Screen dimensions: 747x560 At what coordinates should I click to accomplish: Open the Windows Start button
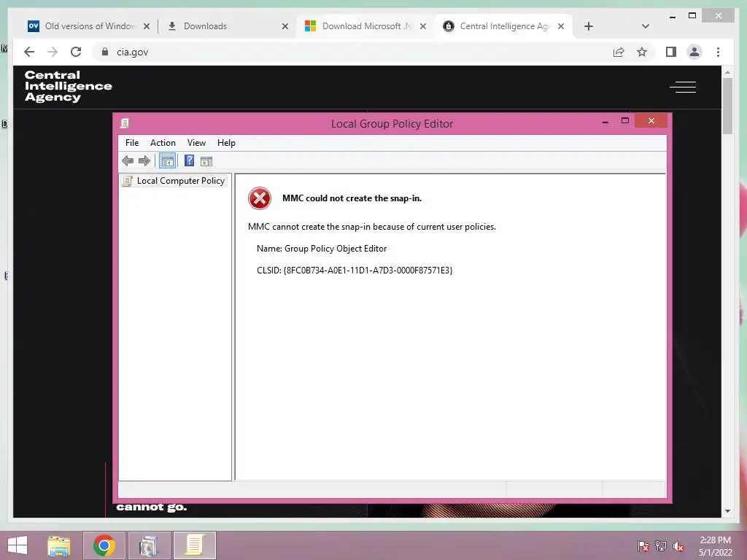pyautogui.click(x=18, y=545)
